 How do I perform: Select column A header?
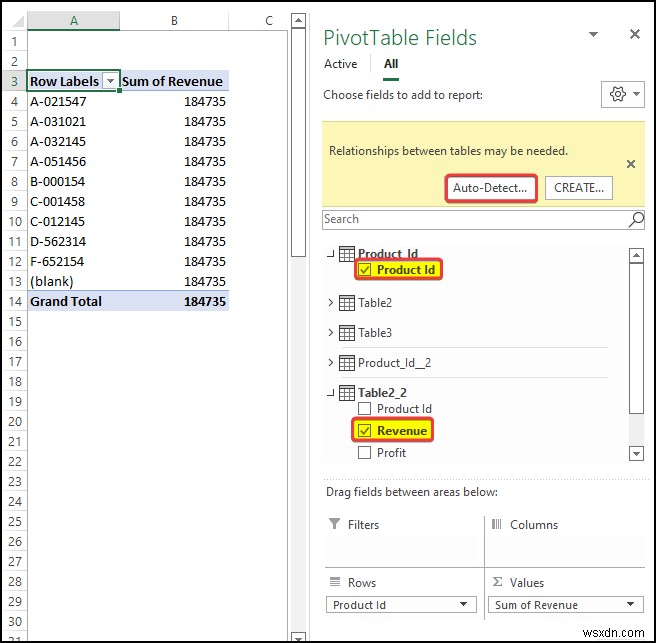74,20
